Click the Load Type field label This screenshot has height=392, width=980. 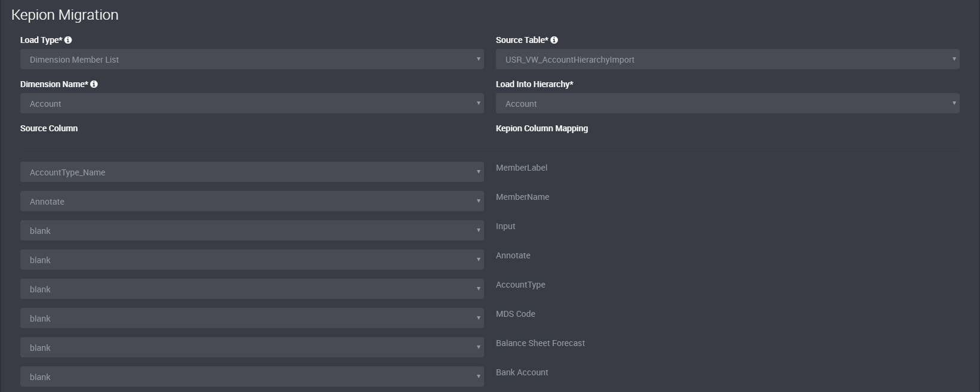click(41, 40)
